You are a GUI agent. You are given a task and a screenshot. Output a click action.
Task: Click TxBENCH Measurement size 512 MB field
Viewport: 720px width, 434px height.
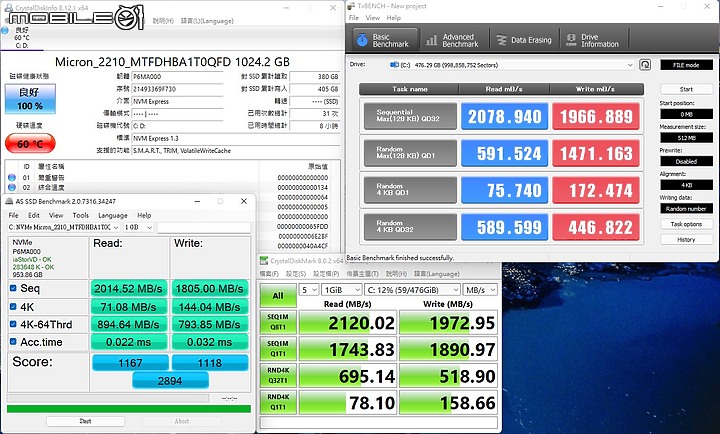point(686,138)
